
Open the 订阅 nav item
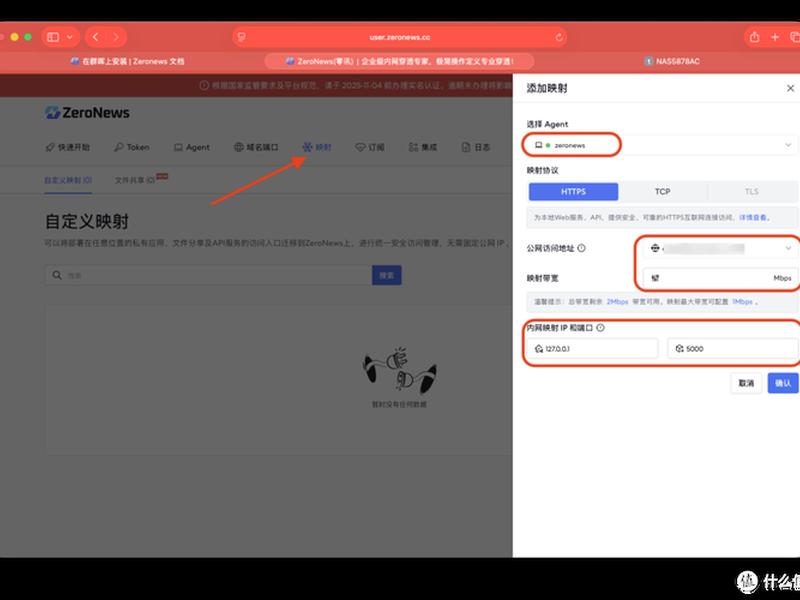(370, 147)
